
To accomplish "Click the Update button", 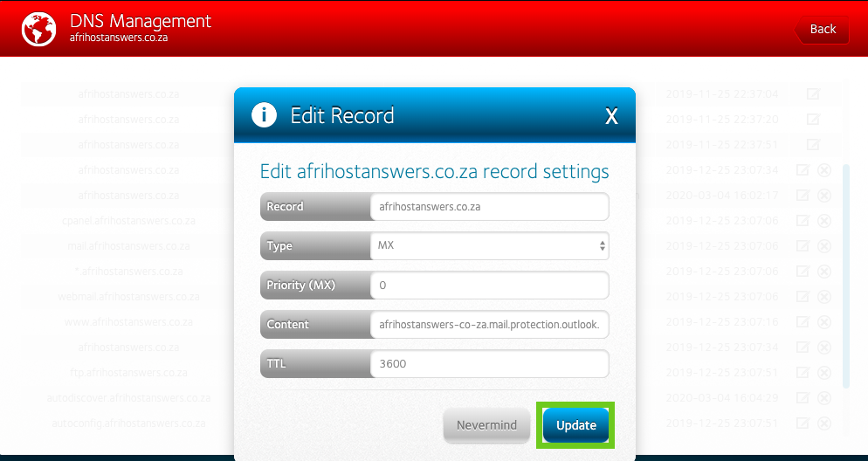I will [575, 425].
